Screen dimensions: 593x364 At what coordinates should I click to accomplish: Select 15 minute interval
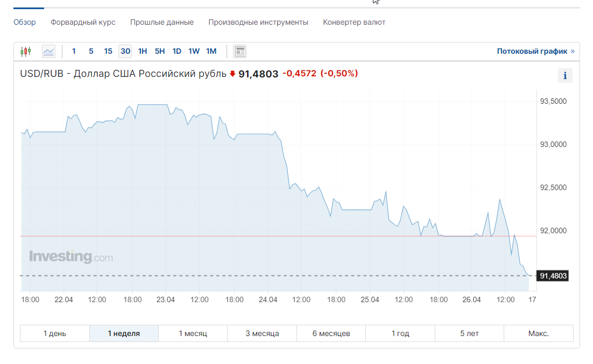pyautogui.click(x=108, y=52)
